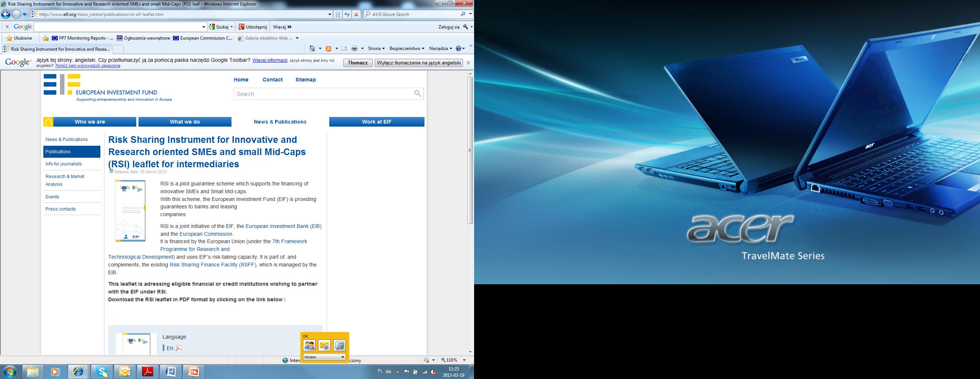Click the Udostępnij share button
The height and width of the screenshot is (379, 980).
click(253, 27)
